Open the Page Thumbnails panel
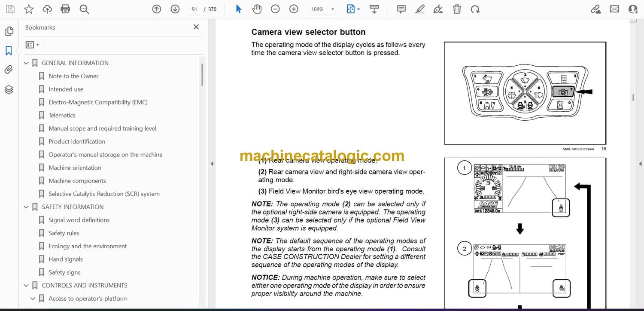 point(9,31)
